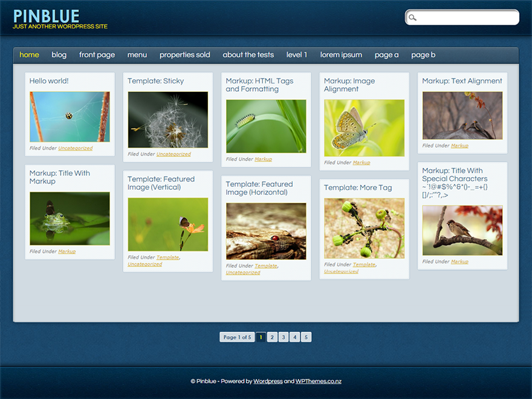Image resolution: width=532 pixels, height=399 pixels.
Task: Jump to the last page, page 5
Action: pyautogui.click(x=306, y=337)
